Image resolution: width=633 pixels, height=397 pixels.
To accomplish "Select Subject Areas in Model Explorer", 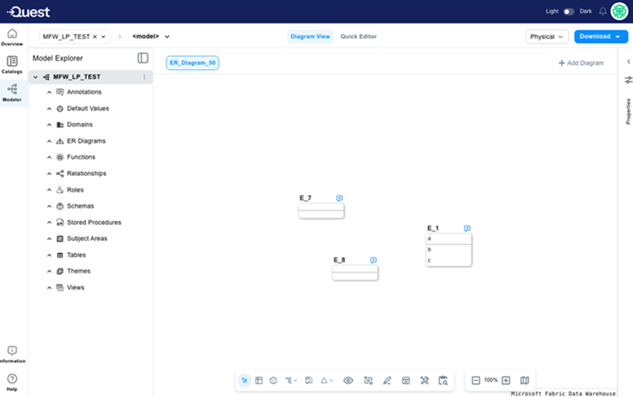I will (87, 239).
